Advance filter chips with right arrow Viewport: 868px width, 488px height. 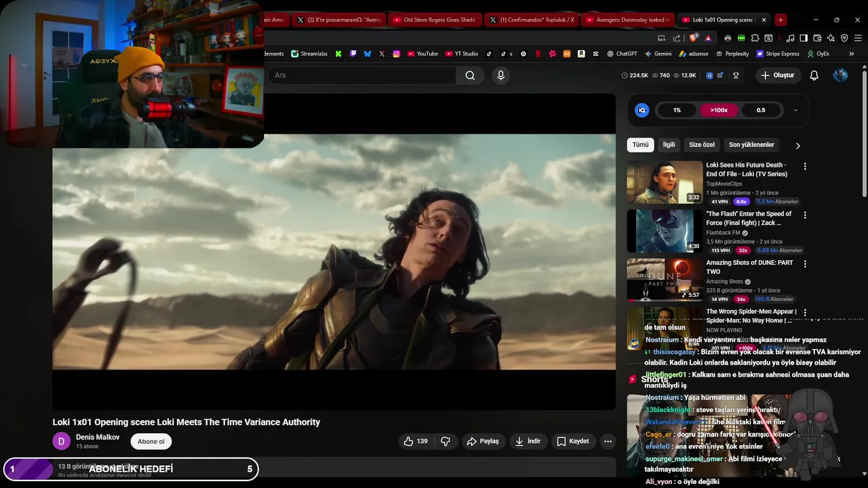(x=797, y=146)
